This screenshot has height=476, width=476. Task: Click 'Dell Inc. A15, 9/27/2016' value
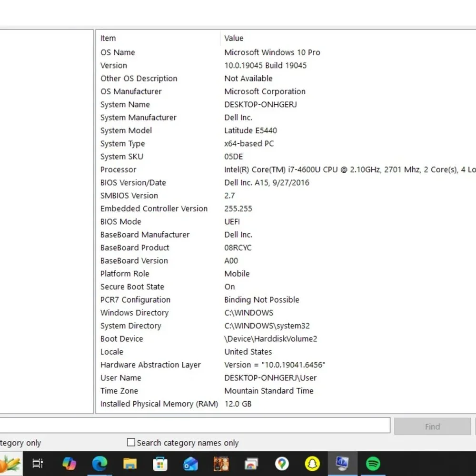tap(267, 183)
